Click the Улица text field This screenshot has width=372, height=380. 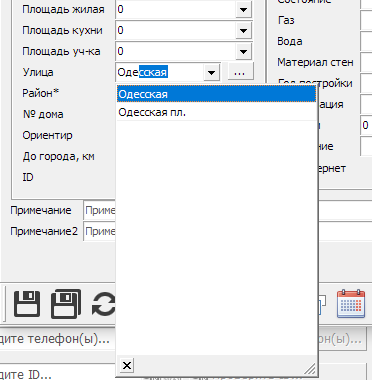[160, 72]
